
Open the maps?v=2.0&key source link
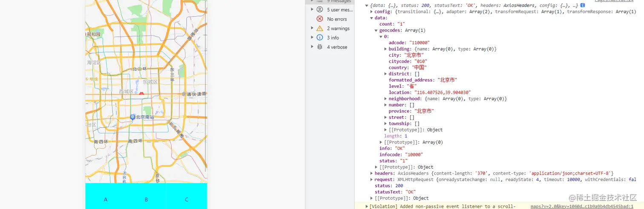click(582, 206)
